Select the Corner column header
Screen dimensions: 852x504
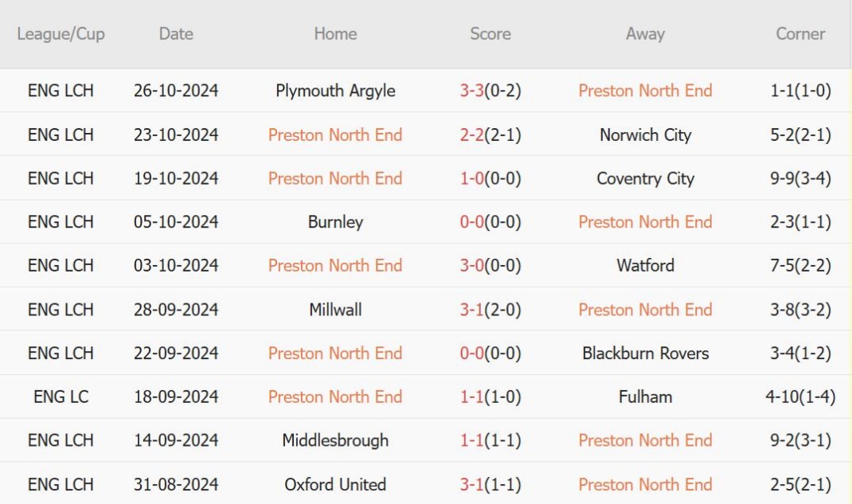click(801, 34)
